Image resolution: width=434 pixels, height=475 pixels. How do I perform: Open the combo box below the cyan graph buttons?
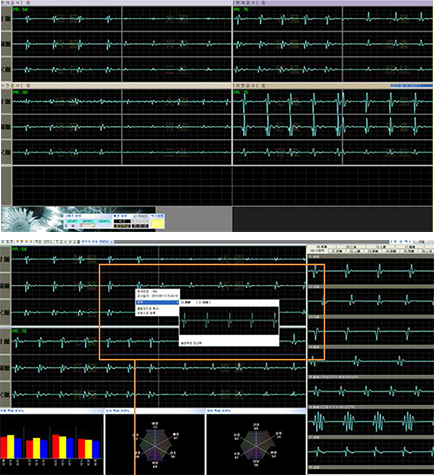tap(88, 226)
